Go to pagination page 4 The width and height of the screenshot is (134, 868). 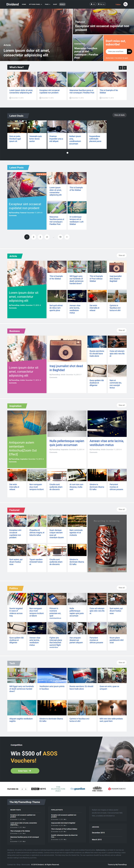click(x=47, y=237)
